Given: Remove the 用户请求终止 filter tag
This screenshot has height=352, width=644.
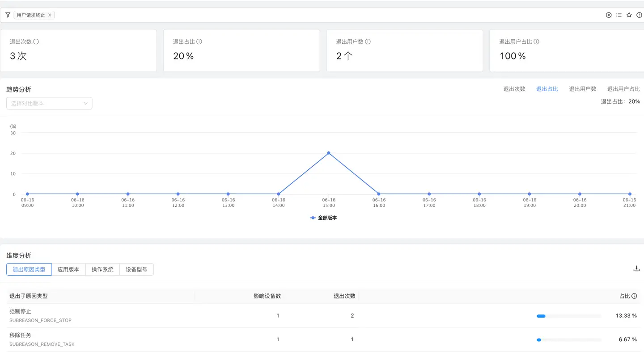Looking at the screenshot, I should 50,15.
